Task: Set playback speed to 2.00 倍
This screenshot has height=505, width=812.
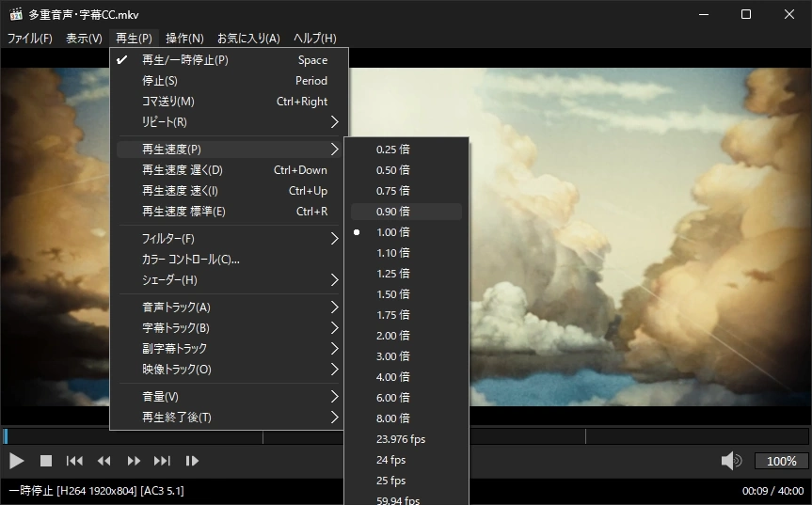Action: pos(406,336)
